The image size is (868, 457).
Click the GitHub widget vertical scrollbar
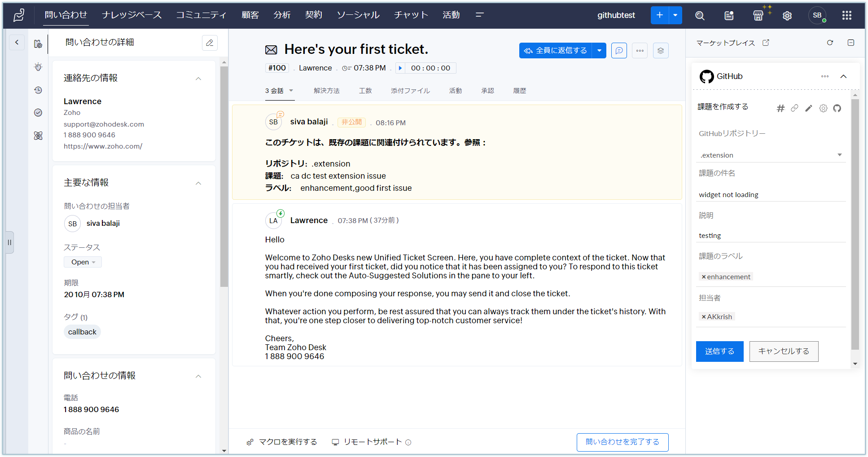coord(855,224)
